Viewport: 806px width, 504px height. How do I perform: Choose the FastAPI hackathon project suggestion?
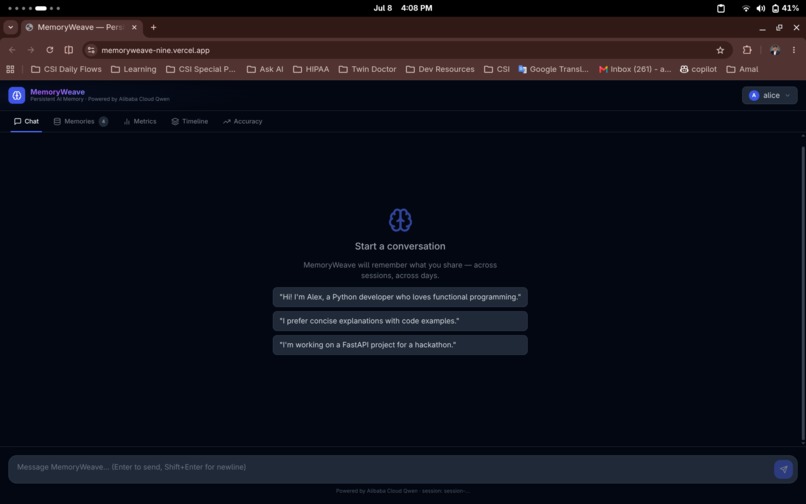pos(400,345)
